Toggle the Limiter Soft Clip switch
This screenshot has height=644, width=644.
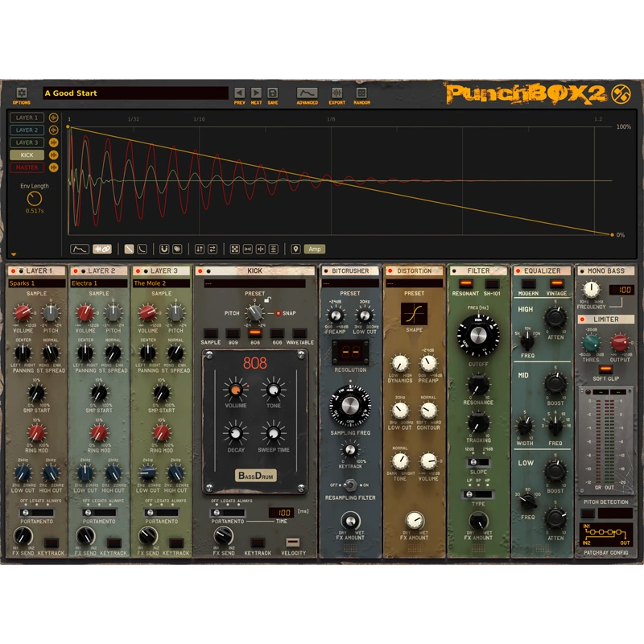605,369
